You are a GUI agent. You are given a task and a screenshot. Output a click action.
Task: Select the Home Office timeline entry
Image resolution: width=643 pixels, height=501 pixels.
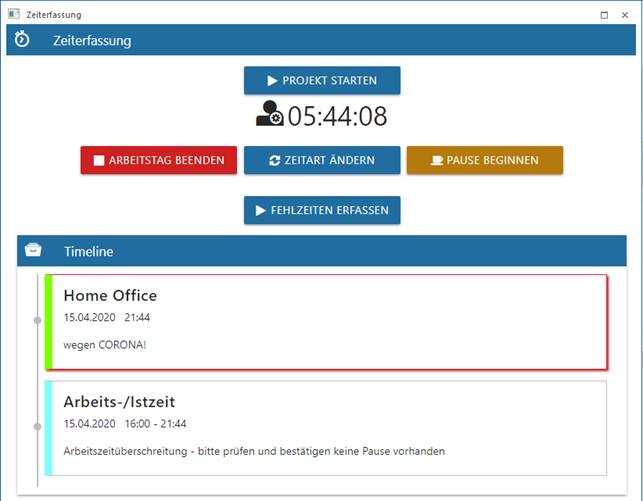328,322
